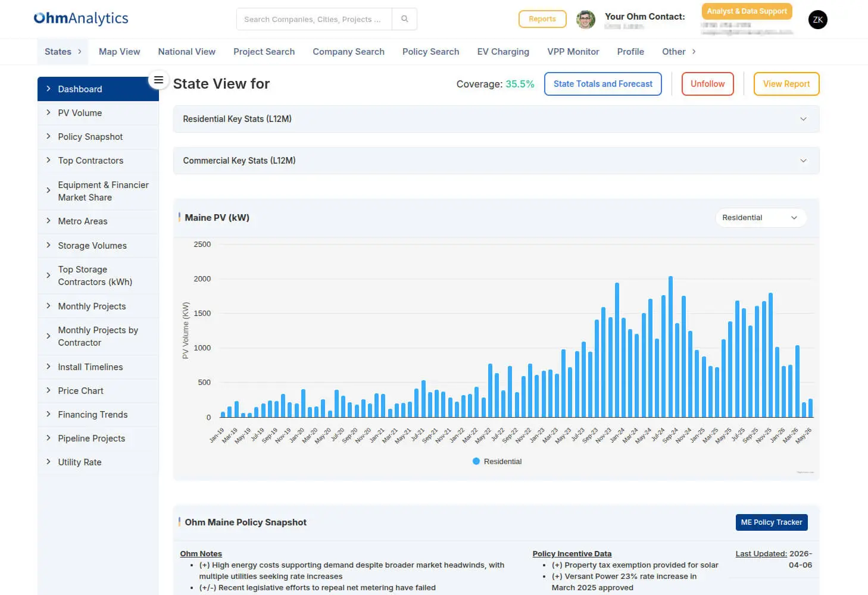Open the Policy Search tab
868x595 pixels.
tap(430, 52)
